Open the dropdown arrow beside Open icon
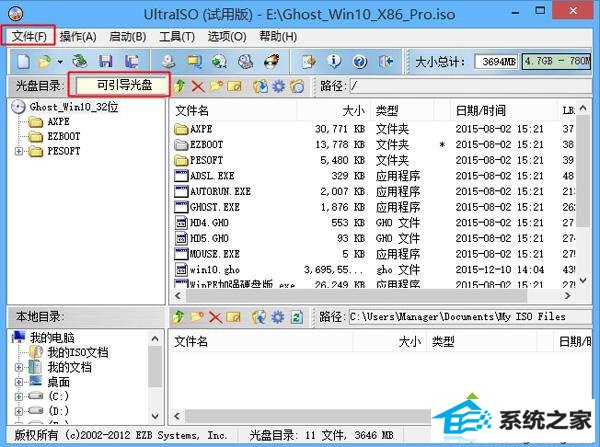Viewport: 600px width, 447px height. pos(60,62)
